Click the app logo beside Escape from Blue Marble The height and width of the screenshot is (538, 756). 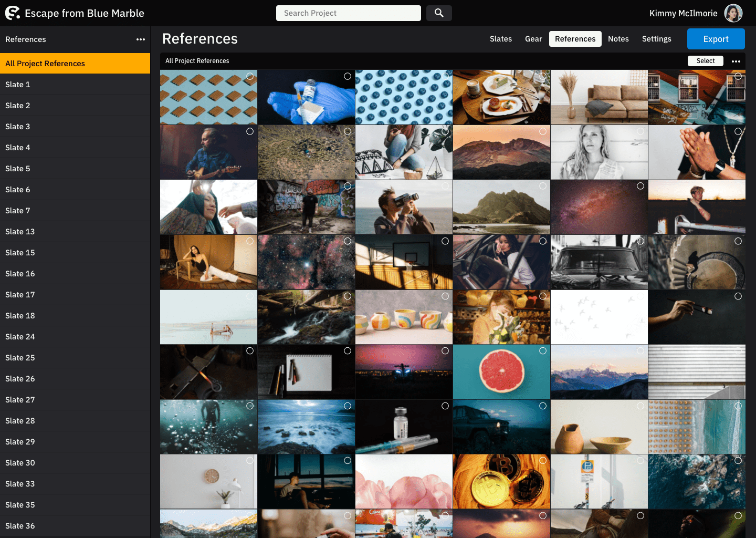[x=13, y=13]
